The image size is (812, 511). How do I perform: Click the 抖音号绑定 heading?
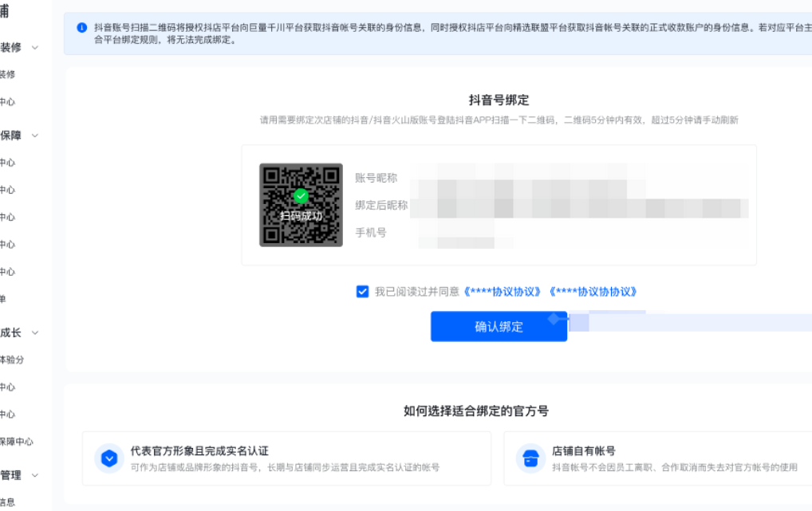click(x=499, y=100)
